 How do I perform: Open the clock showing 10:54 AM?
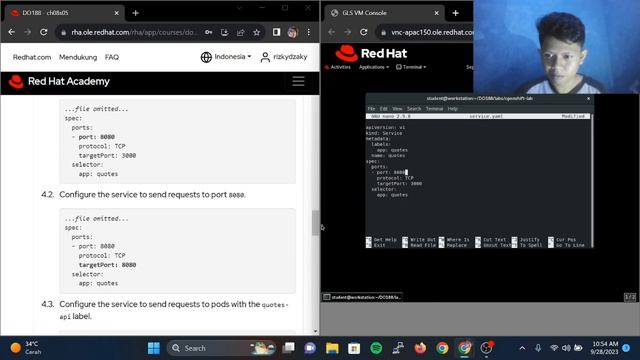coord(605,348)
